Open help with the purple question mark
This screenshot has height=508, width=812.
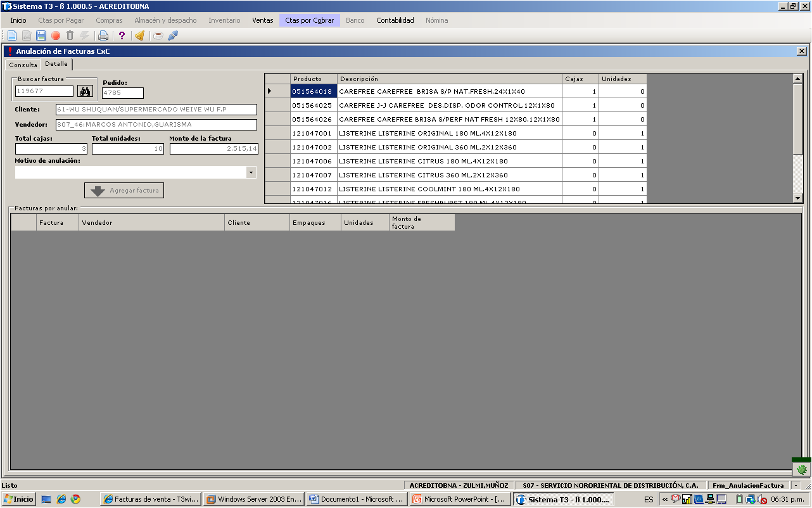click(x=122, y=35)
